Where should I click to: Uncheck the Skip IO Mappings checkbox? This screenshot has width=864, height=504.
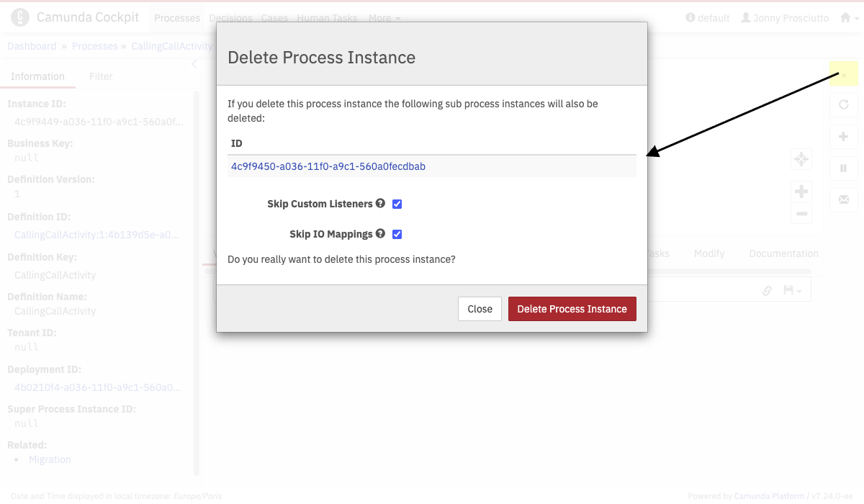coord(397,235)
